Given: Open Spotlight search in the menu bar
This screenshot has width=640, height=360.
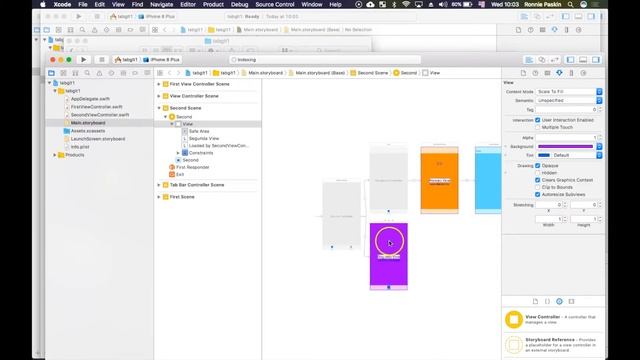Looking at the screenshot, I should pos(570,4).
